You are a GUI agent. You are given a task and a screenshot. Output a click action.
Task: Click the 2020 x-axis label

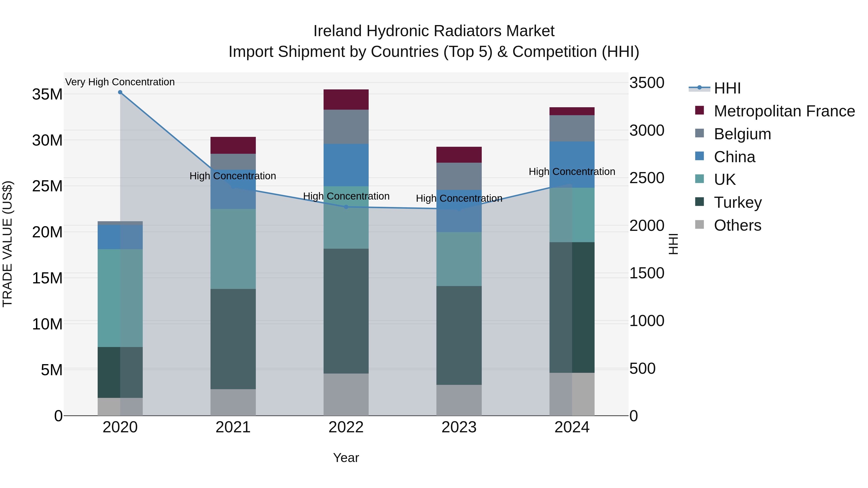point(120,427)
